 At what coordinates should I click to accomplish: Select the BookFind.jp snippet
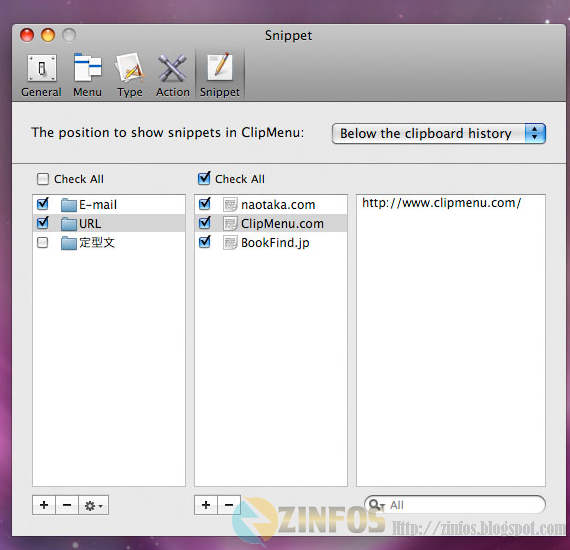(x=271, y=242)
